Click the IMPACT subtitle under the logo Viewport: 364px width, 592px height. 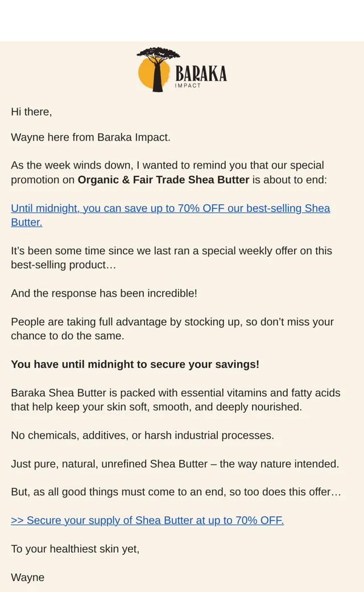[188, 86]
